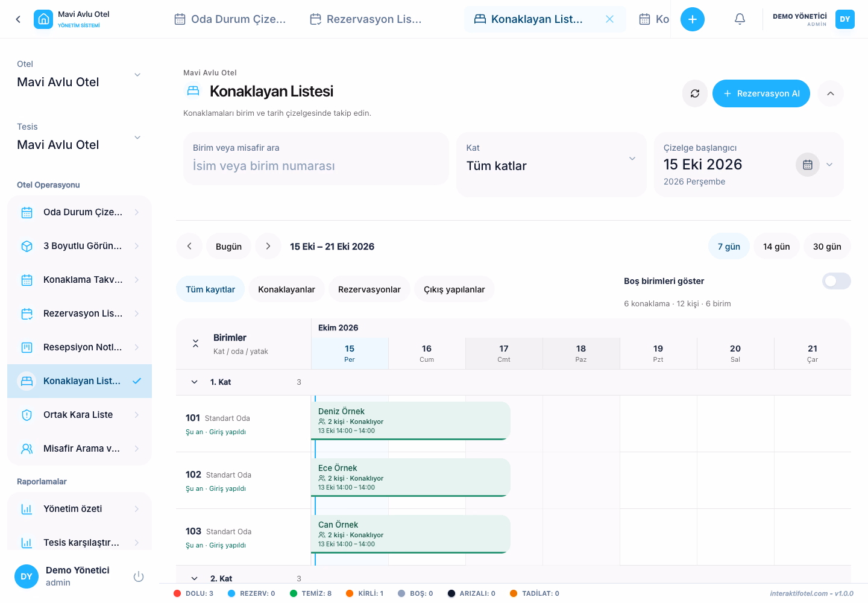Open calendar picker for Çizelge başlangıcı
Image resolution: width=868 pixels, height=603 pixels.
808,165
